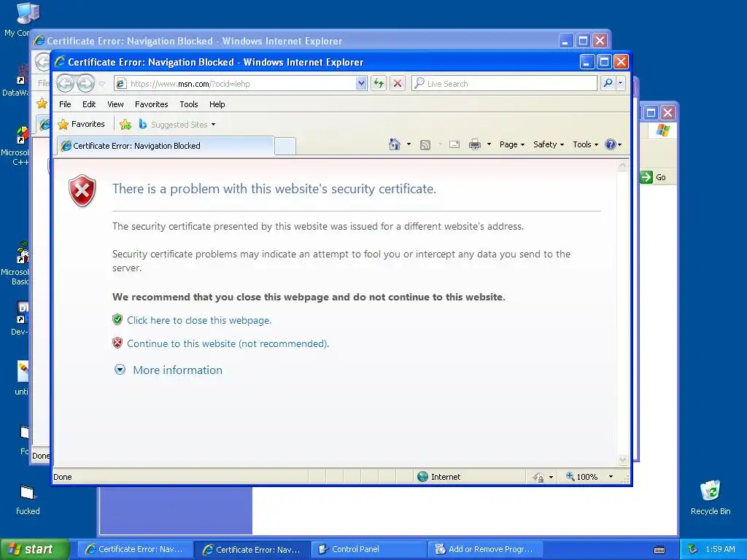Switch to Add or Remove Programs taskbar button

pos(485,550)
